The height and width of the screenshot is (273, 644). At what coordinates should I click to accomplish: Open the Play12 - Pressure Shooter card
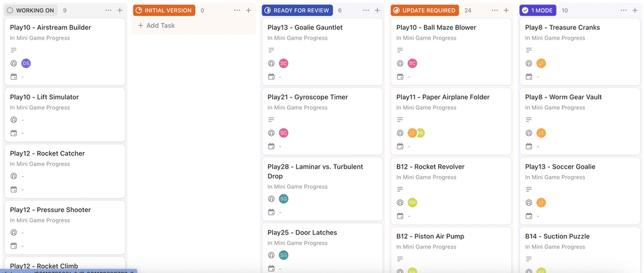click(65, 227)
